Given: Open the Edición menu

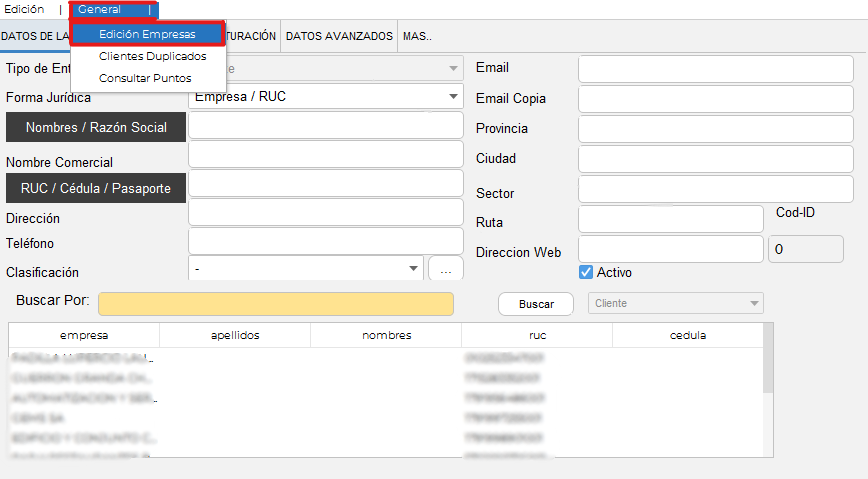Looking at the screenshot, I should tap(25, 9).
